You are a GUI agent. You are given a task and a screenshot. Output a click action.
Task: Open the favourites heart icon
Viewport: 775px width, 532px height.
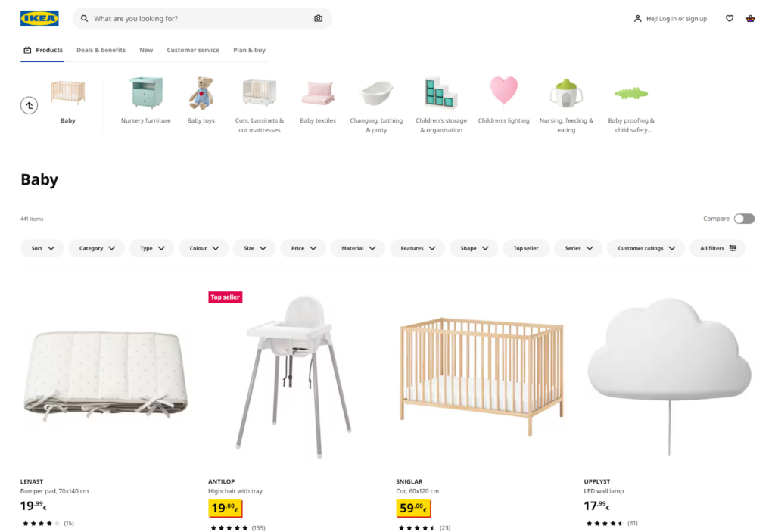(x=730, y=18)
